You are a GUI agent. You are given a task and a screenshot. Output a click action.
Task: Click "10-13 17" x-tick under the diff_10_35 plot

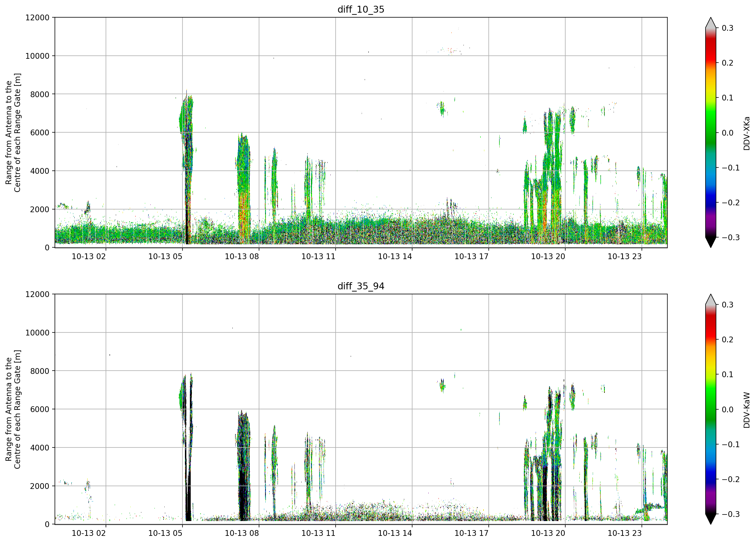pyautogui.click(x=472, y=256)
